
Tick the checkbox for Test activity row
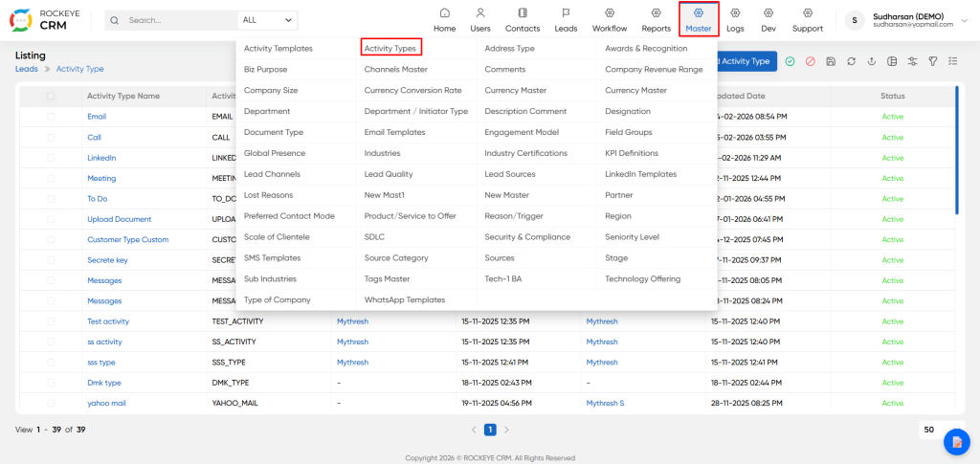(x=51, y=321)
